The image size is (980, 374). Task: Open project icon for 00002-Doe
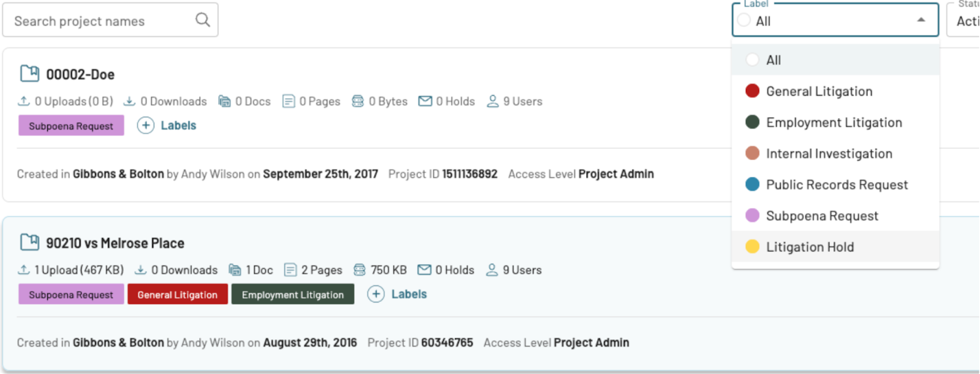coord(29,73)
